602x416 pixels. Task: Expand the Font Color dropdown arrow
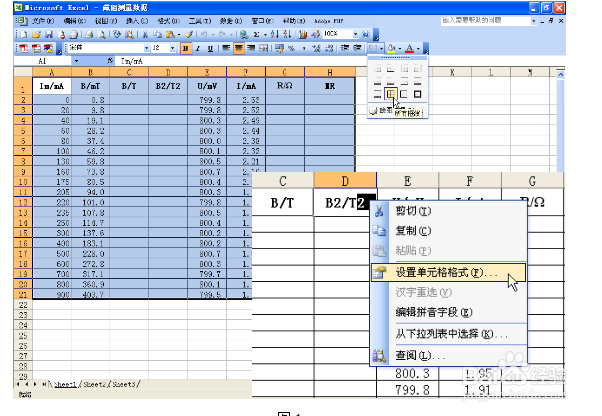click(x=418, y=48)
